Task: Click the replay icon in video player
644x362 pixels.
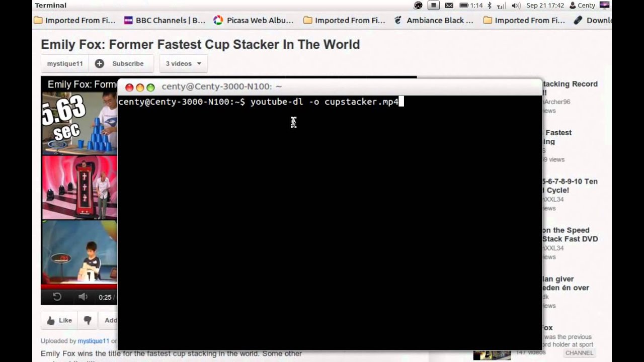Action: [x=57, y=297]
